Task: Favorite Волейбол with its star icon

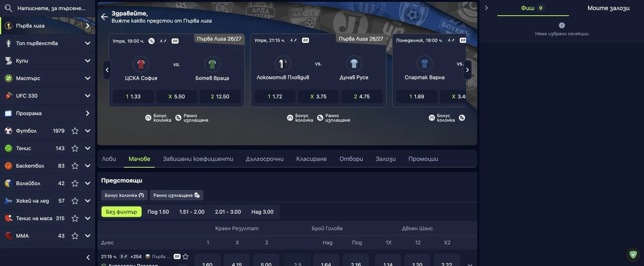Action: coord(75,183)
